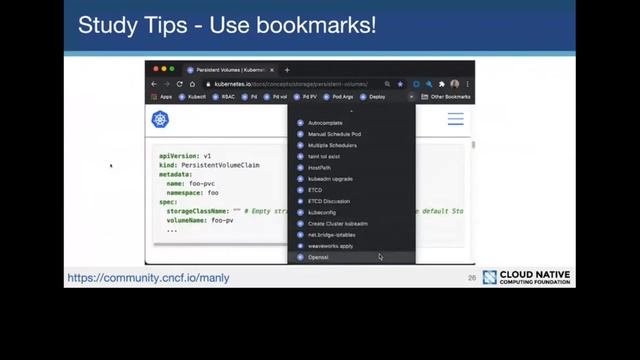640x360 pixels.
Task: Click 'PersistentVolumeClaim' in the YAML
Action: click(x=220, y=165)
